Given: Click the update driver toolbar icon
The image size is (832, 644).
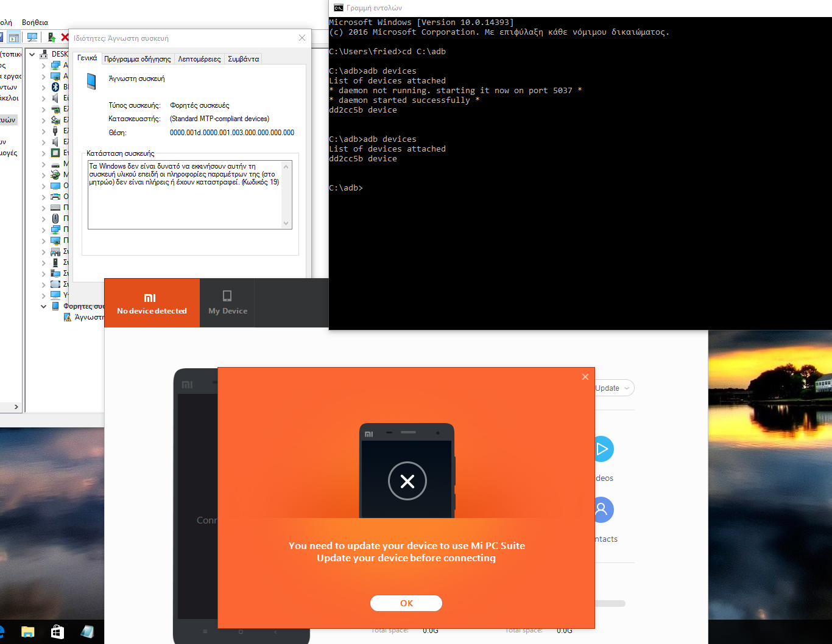Looking at the screenshot, I should pyautogui.click(x=52, y=38).
